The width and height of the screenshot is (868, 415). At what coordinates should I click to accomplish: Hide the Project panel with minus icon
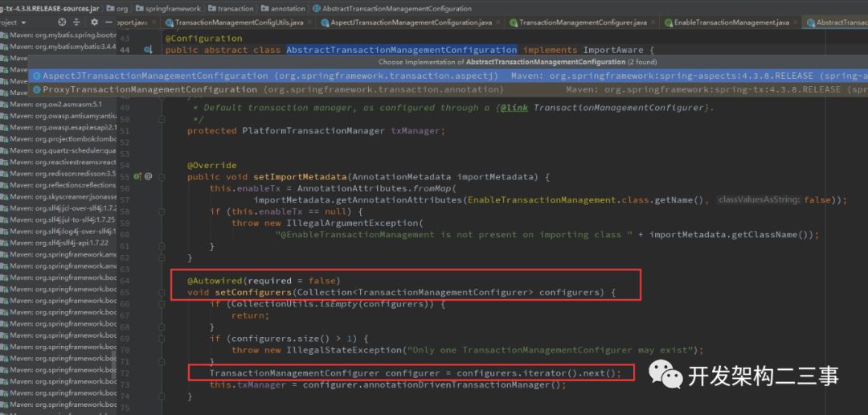pos(108,23)
